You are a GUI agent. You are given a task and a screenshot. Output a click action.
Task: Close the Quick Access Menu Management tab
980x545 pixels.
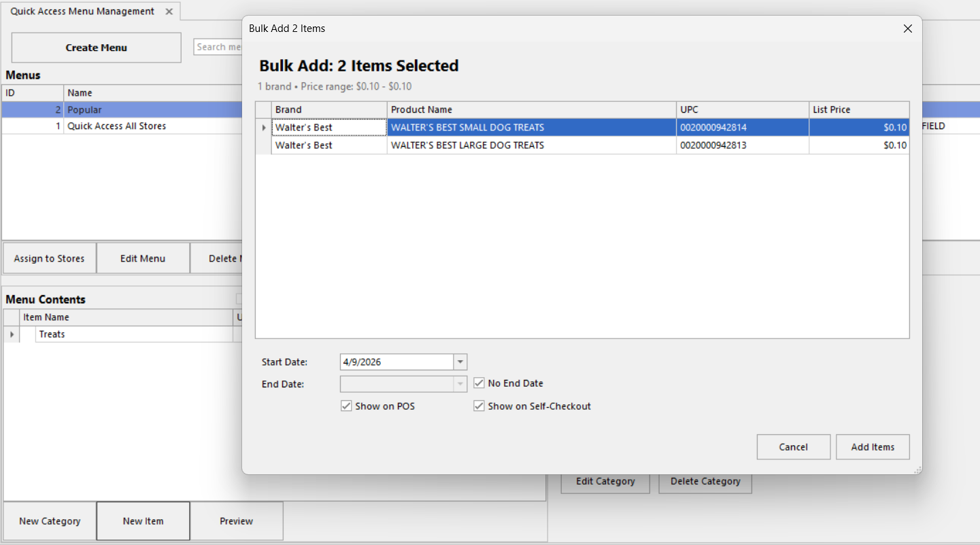(169, 12)
